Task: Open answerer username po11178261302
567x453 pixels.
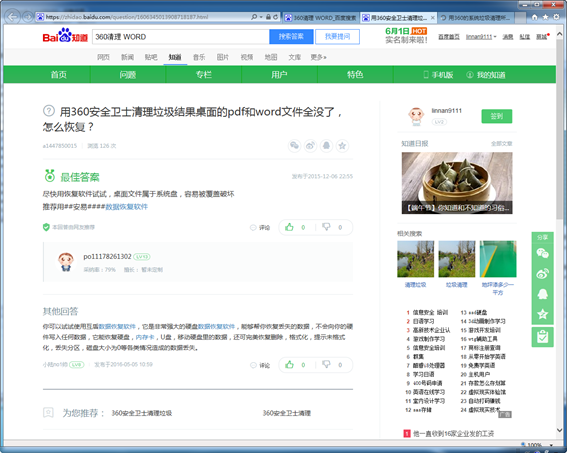Action: 107,256
